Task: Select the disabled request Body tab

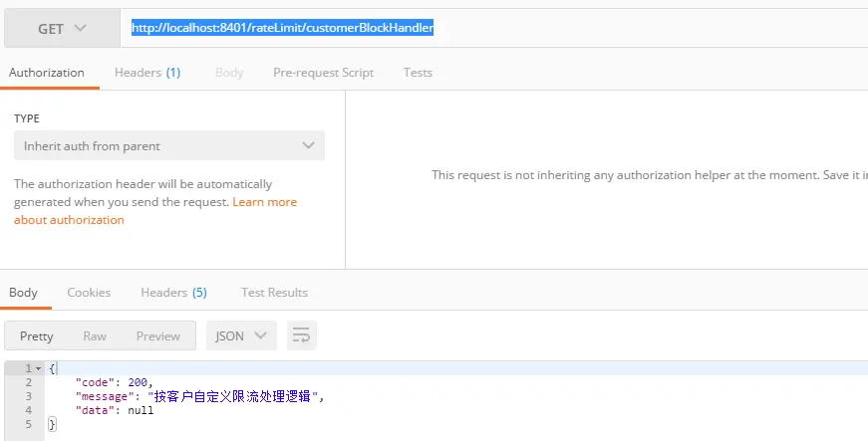Action: coord(229,73)
